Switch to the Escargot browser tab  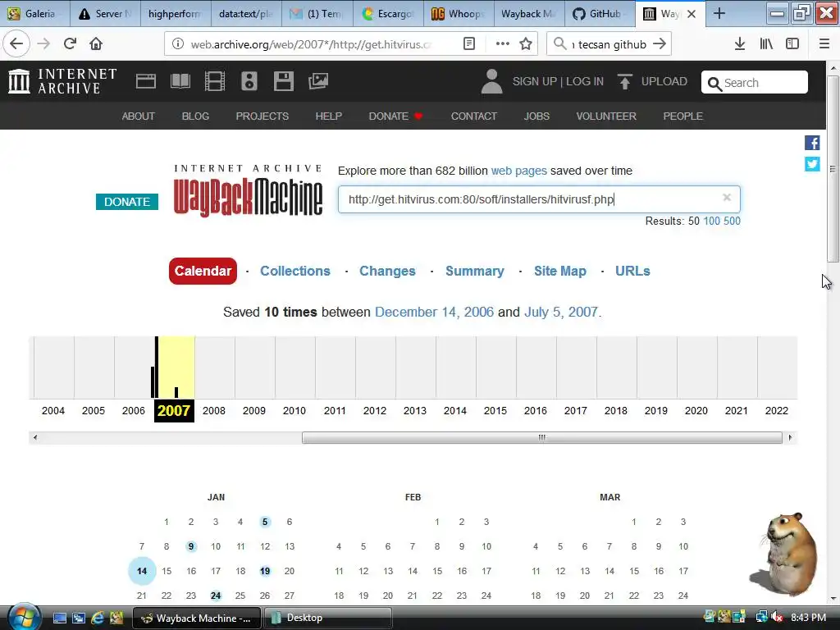click(388, 14)
